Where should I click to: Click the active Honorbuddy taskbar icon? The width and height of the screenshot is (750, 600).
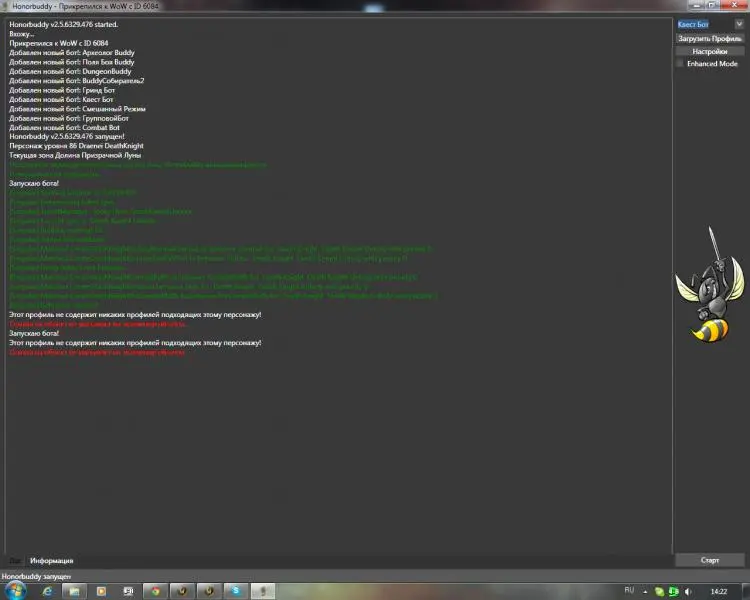click(x=263, y=591)
